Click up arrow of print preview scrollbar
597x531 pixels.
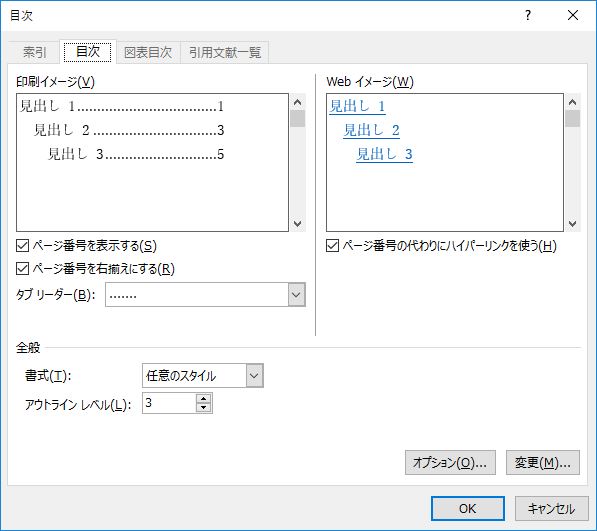coord(298,102)
